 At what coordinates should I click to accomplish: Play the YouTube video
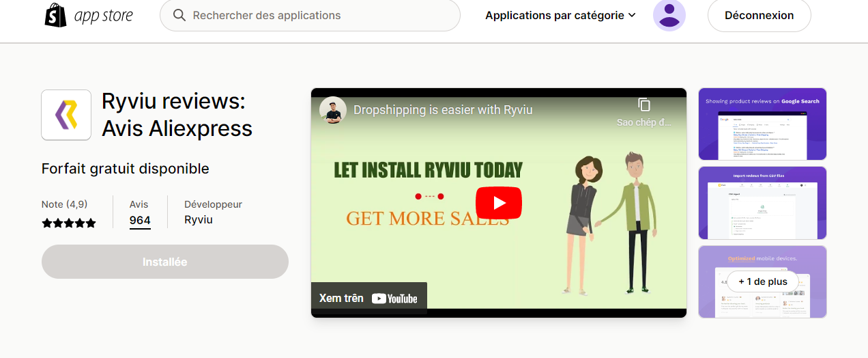click(x=499, y=203)
